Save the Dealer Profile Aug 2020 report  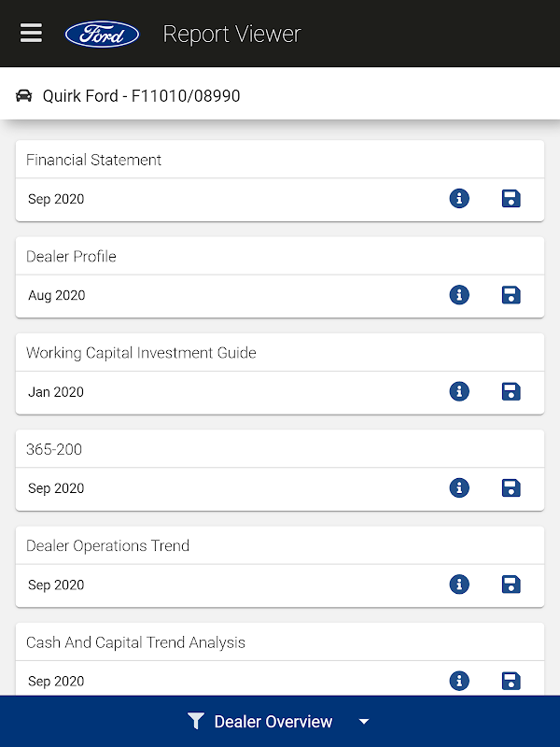click(x=511, y=295)
